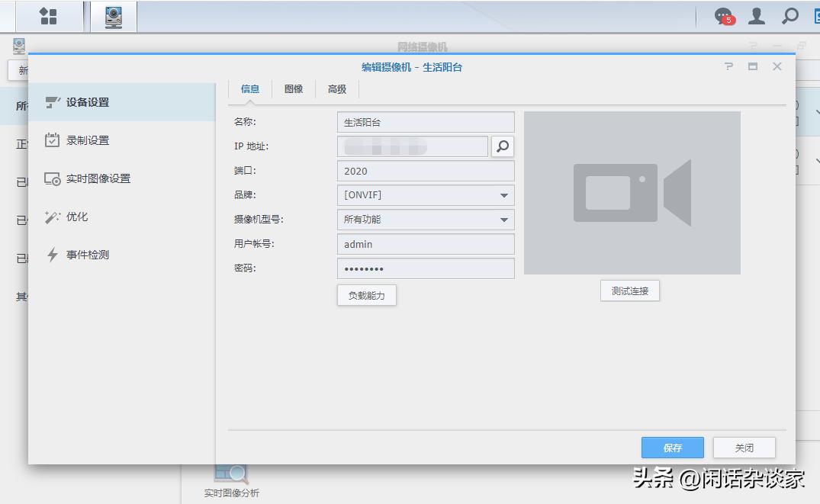Open the DSM main menu grid icon
820x504 pixels.
pos(48,15)
